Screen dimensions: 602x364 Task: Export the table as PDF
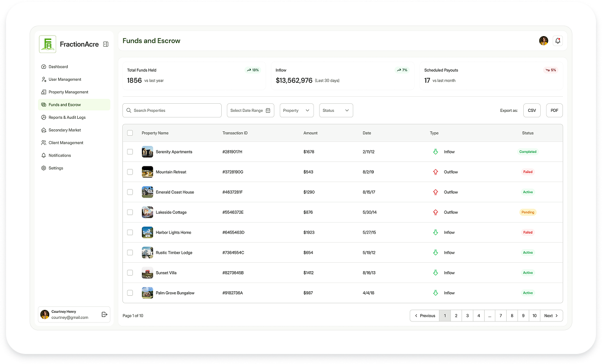554,110
